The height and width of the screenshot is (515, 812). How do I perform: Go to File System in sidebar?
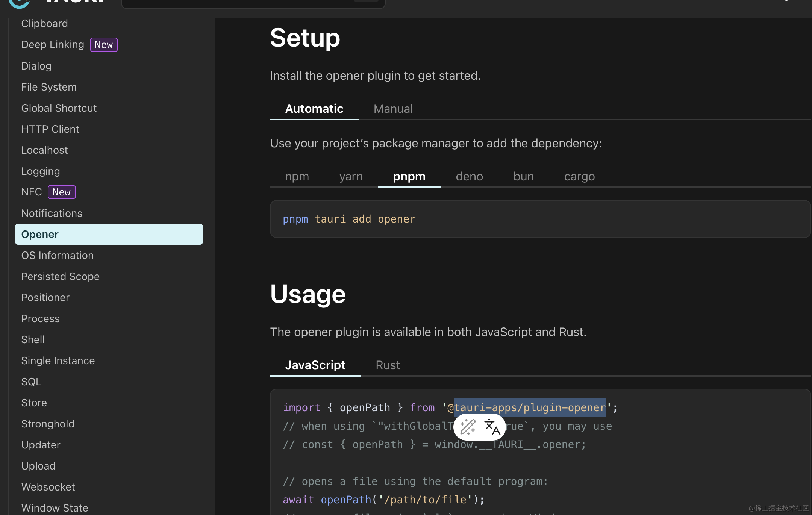49,87
